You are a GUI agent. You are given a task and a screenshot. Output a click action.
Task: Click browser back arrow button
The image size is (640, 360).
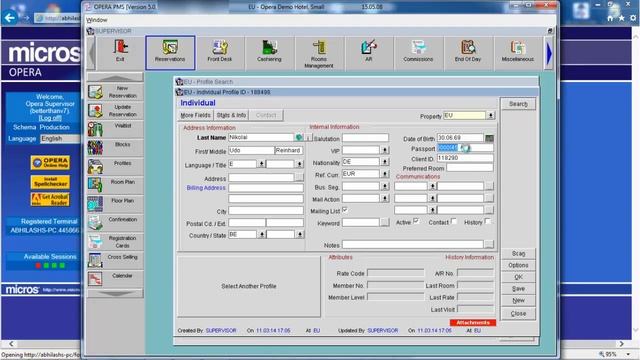tap(10, 18)
